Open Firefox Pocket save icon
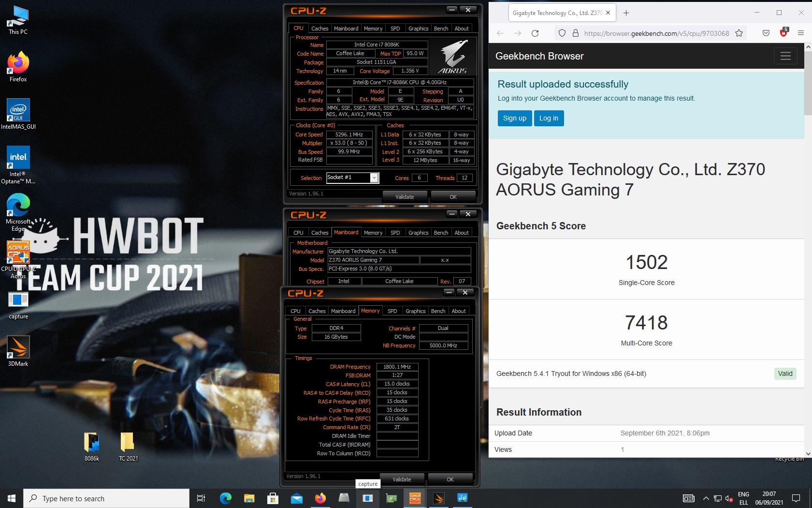This screenshot has width=812, height=508. (x=766, y=33)
